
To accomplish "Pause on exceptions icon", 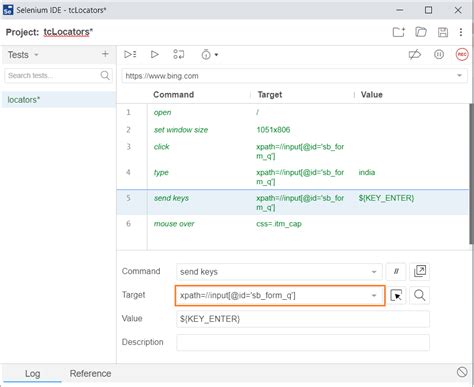I will click(x=439, y=54).
